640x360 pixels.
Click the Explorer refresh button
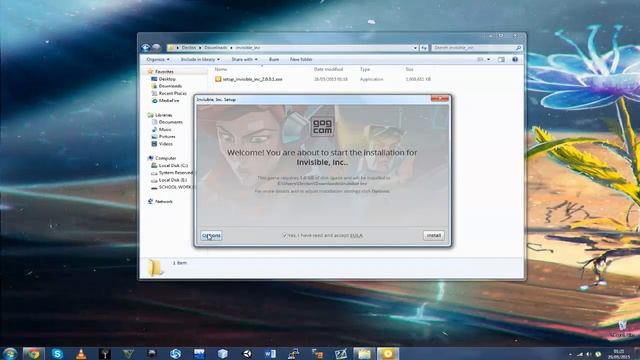click(x=424, y=48)
